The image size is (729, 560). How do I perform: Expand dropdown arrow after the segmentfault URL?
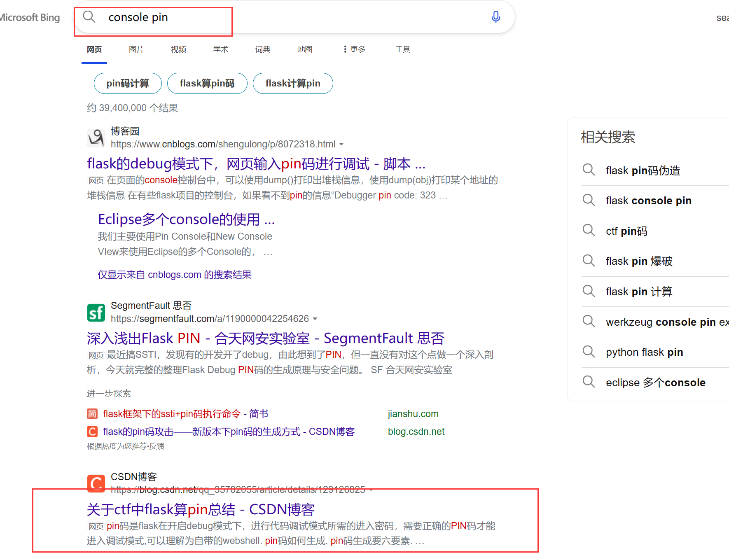coord(315,319)
